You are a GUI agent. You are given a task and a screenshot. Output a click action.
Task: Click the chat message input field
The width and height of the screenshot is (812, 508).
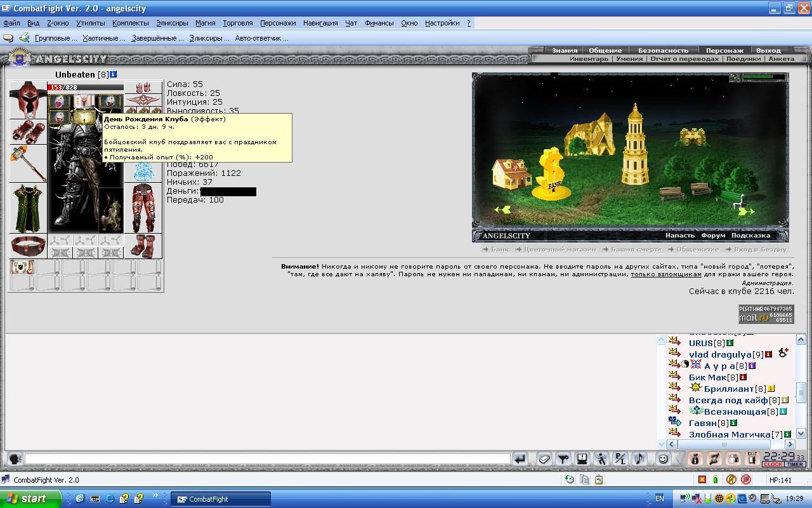[x=267, y=458]
